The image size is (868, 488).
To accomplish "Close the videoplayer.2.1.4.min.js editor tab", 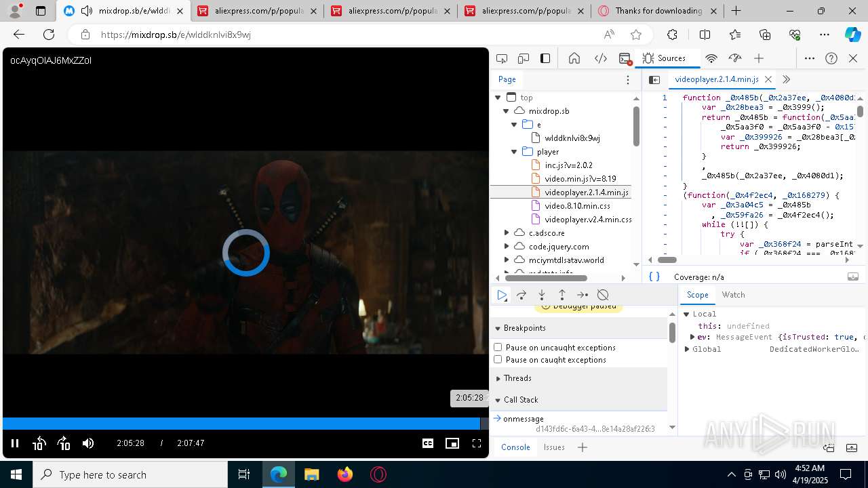I will coord(768,80).
